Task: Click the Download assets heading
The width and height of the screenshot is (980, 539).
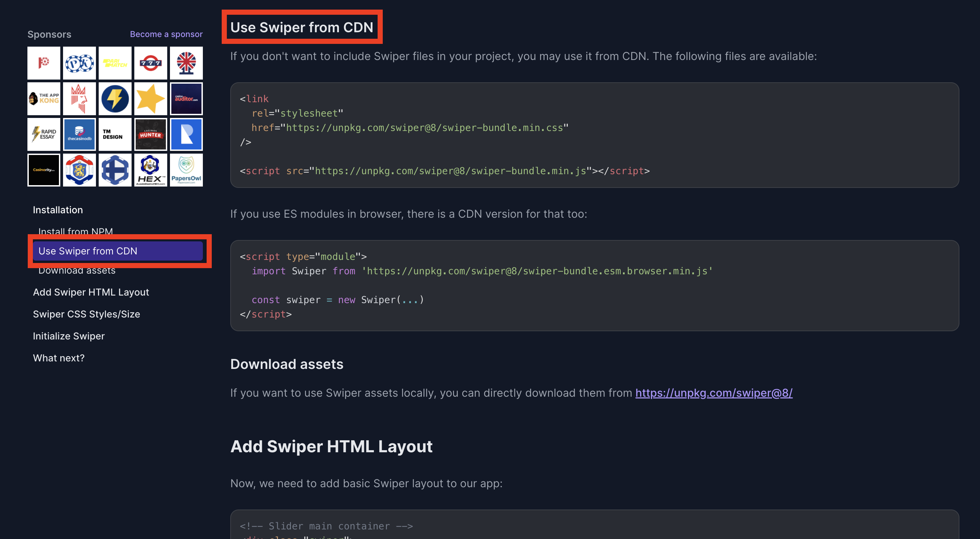Action: point(286,364)
